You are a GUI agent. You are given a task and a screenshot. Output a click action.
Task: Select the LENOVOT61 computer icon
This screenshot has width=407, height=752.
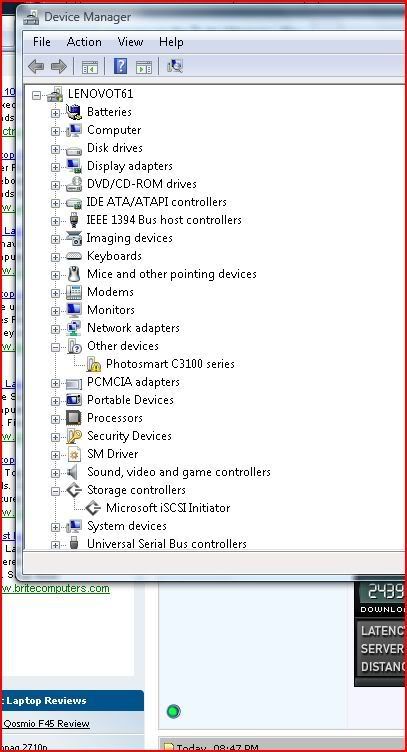[x=56, y=94]
